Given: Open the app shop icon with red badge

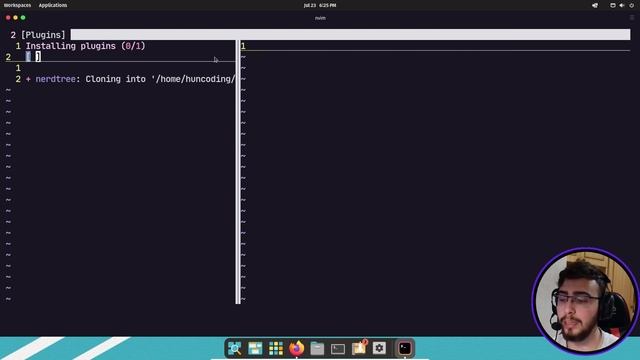Looking at the screenshot, I should pyautogui.click(x=359, y=348).
